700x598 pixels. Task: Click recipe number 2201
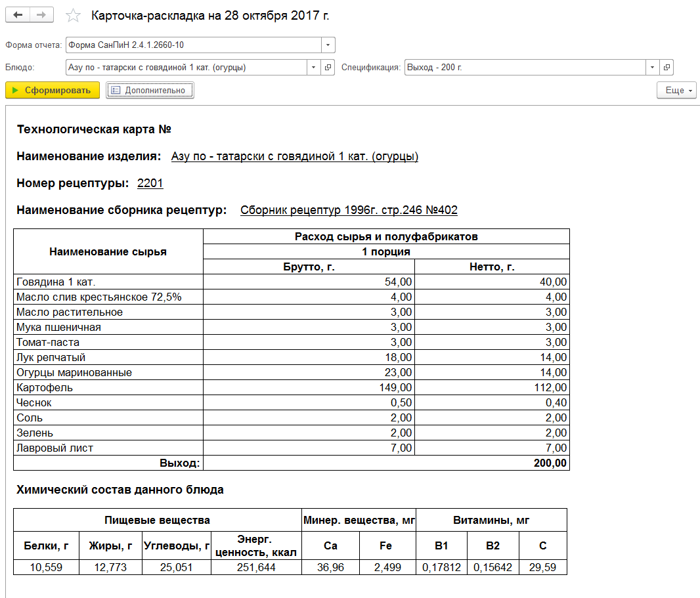(150, 183)
